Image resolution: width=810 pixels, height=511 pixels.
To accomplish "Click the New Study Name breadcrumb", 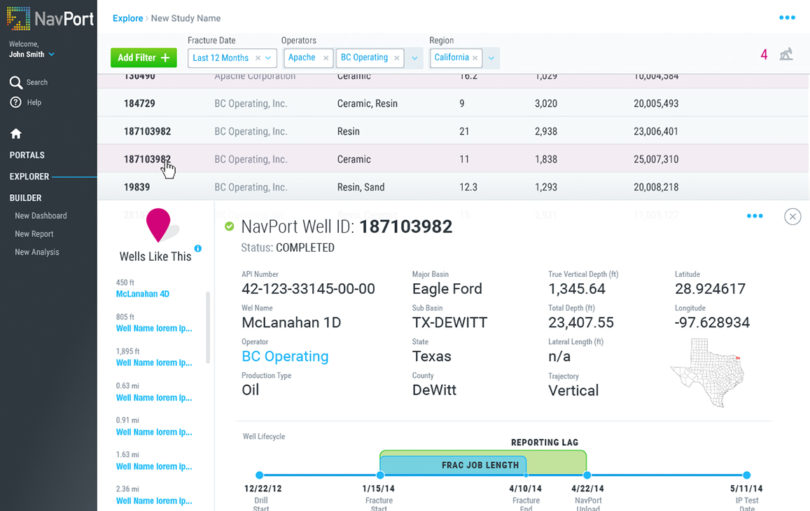I will pos(186,18).
